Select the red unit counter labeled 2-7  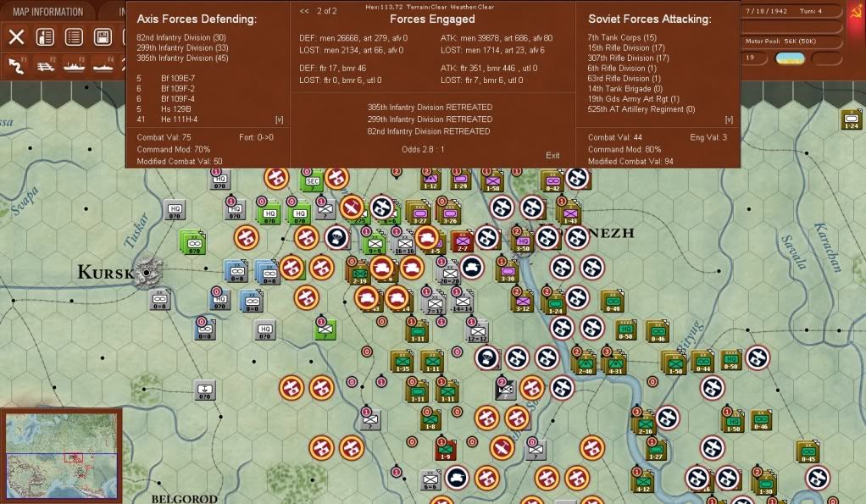(463, 241)
